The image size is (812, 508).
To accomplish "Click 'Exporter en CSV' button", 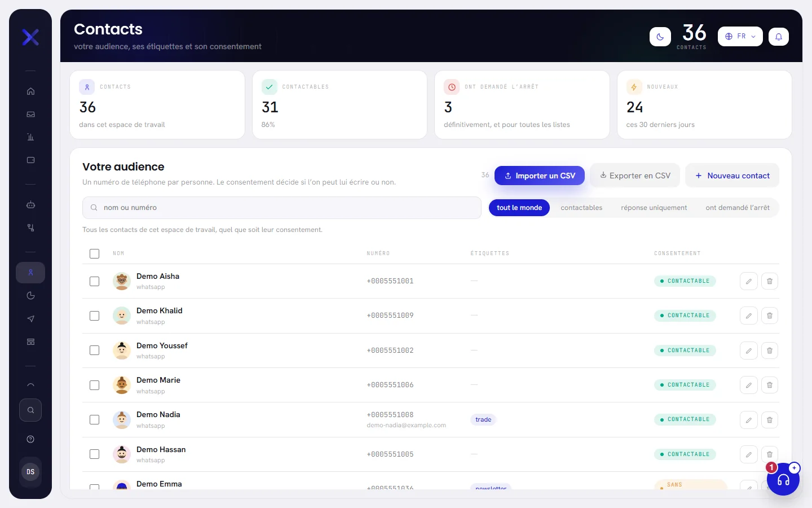I will pyautogui.click(x=635, y=176).
